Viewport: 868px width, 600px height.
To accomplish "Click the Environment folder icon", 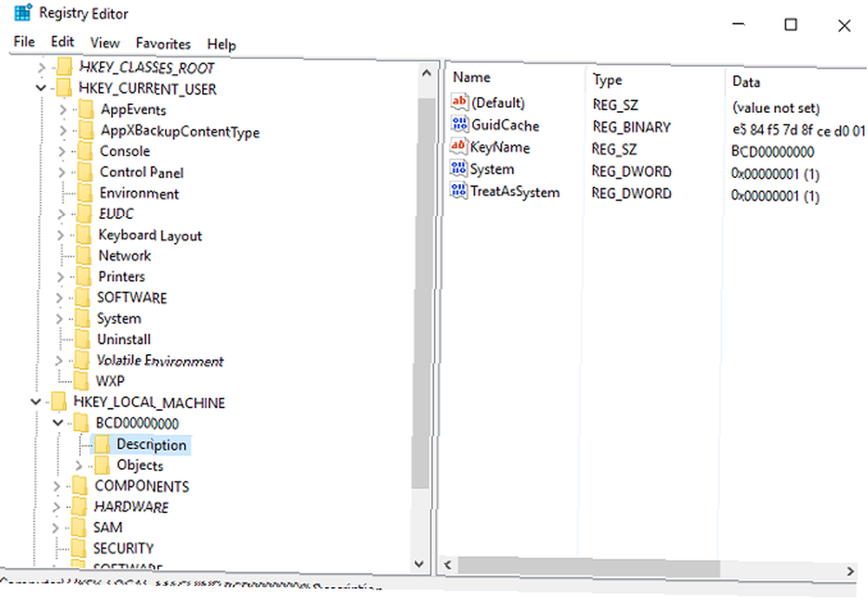I will point(85,193).
